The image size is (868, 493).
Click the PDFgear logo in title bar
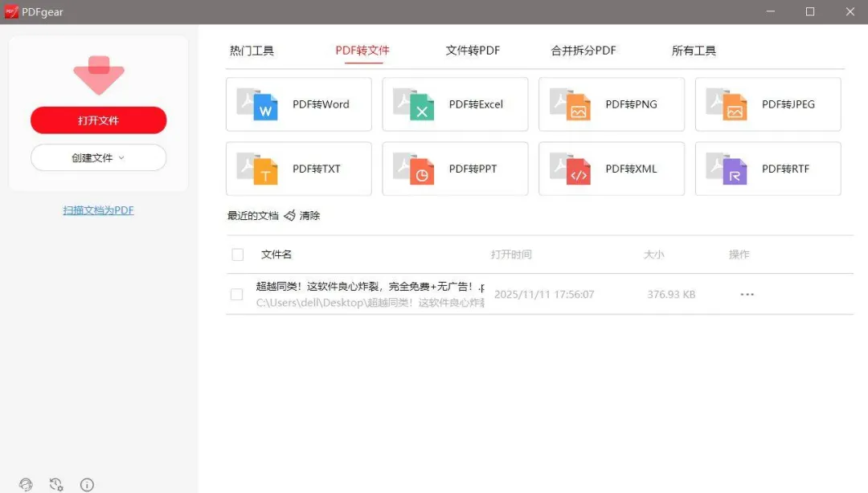(x=11, y=11)
